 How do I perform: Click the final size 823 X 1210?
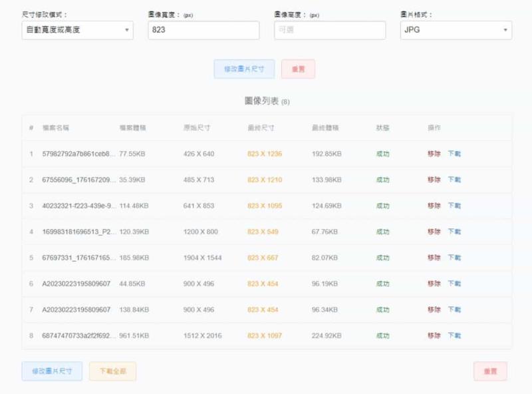[x=265, y=180]
